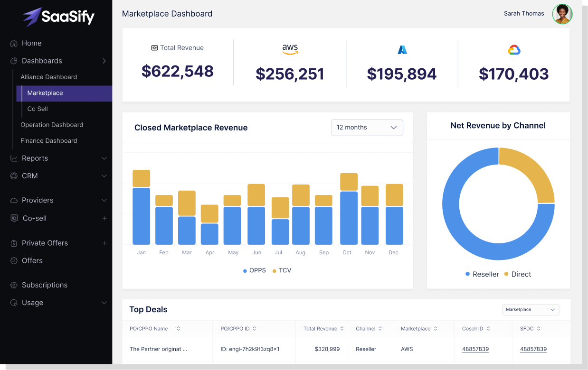This screenshot has width=588, height=370.
Task: Click the Usage cloud icon
Action: 14,303
